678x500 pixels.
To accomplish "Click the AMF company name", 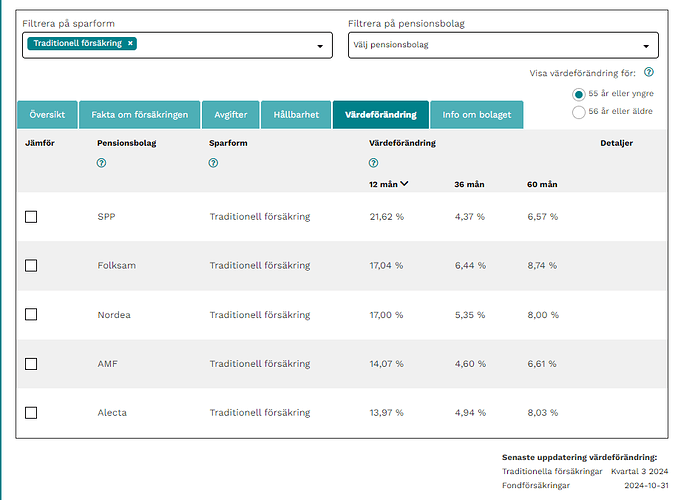I will tap(108, 364).
